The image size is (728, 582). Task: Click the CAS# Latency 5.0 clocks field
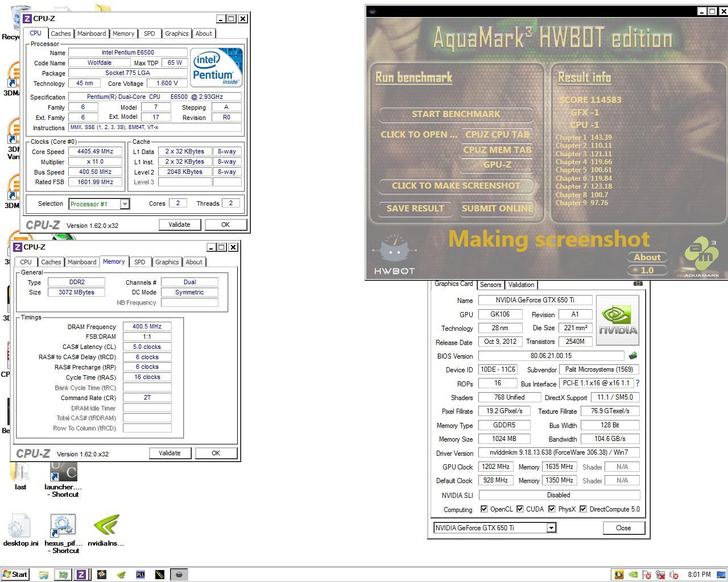147,347
